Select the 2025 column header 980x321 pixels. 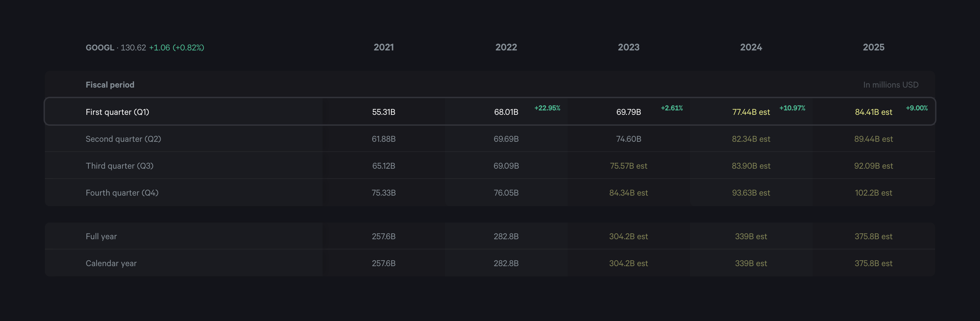click(873, 47)
